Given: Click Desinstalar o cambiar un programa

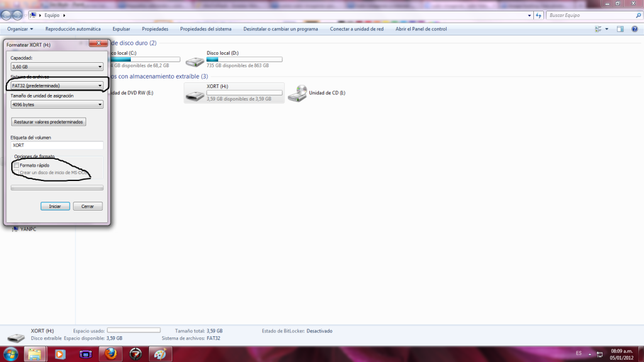Looking at the screenshot, I should click(280, 29).
